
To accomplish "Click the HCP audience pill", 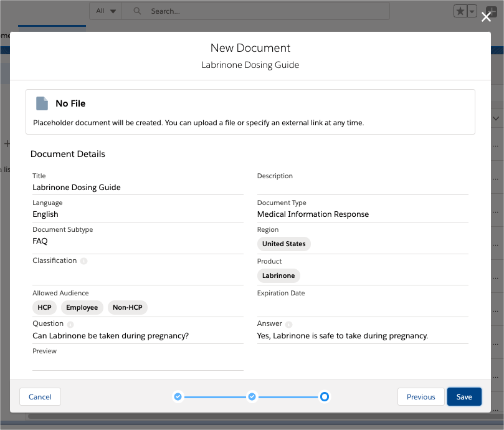I will coord(44,307).
